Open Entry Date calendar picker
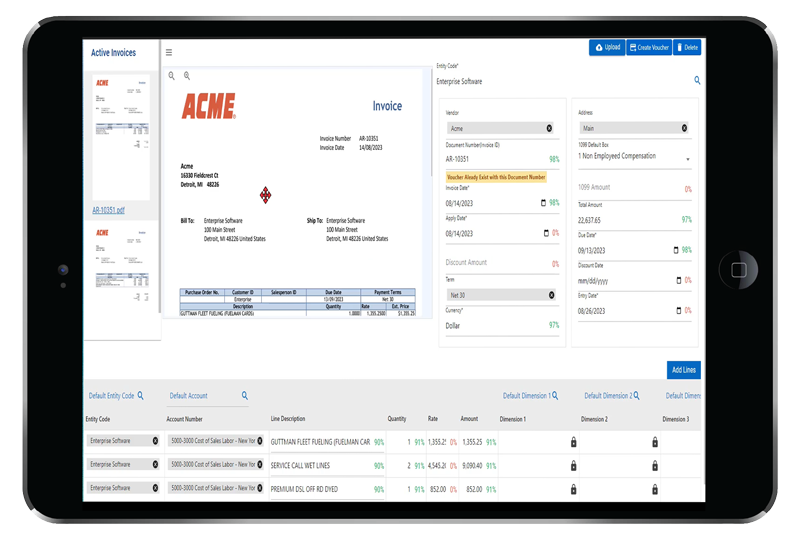 point(679,310)
